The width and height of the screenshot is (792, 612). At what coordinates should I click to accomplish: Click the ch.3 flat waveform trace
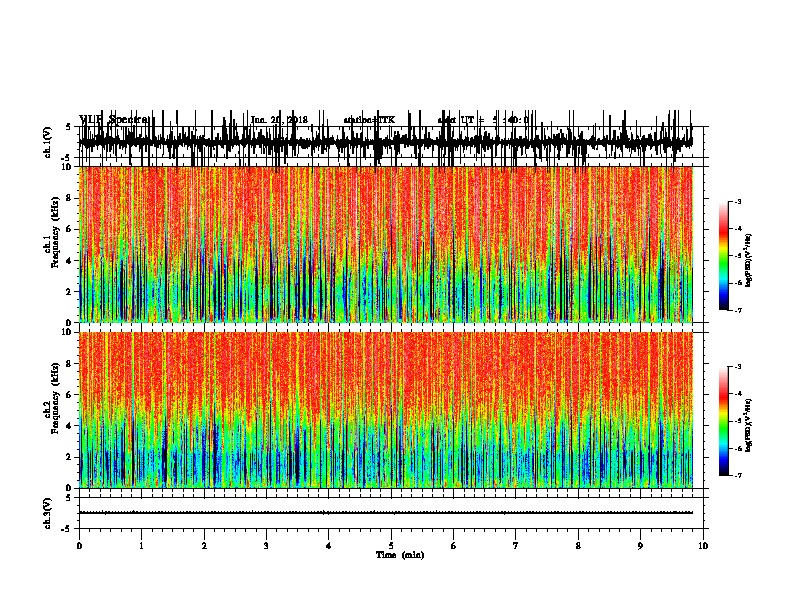click(x=386, y=513)
